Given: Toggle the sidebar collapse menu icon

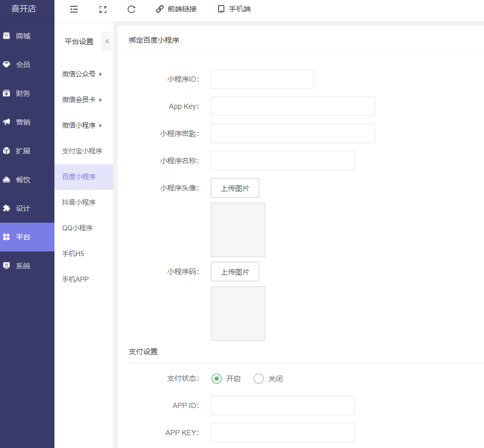Looking at the screenshot, I should tap(74, 9).
